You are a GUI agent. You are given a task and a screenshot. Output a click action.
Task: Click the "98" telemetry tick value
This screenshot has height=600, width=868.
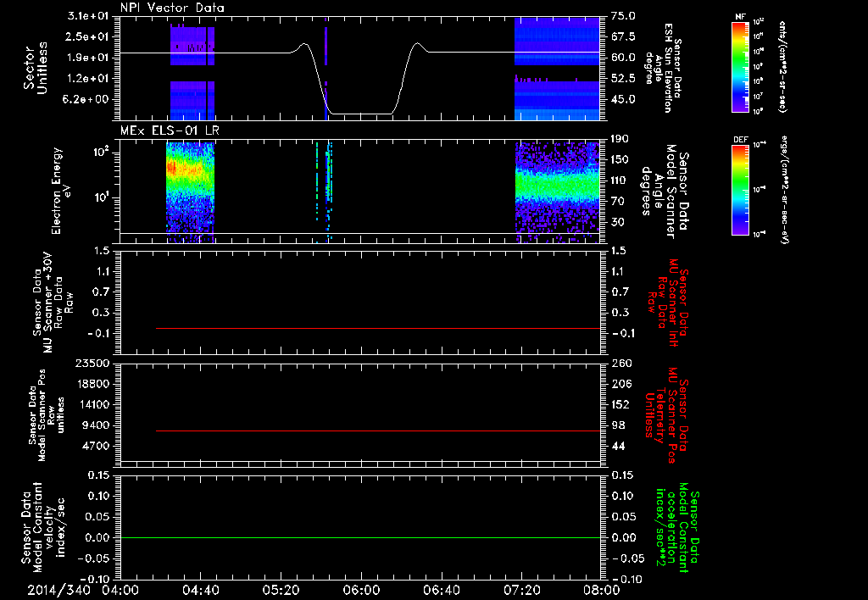(618, 425)
